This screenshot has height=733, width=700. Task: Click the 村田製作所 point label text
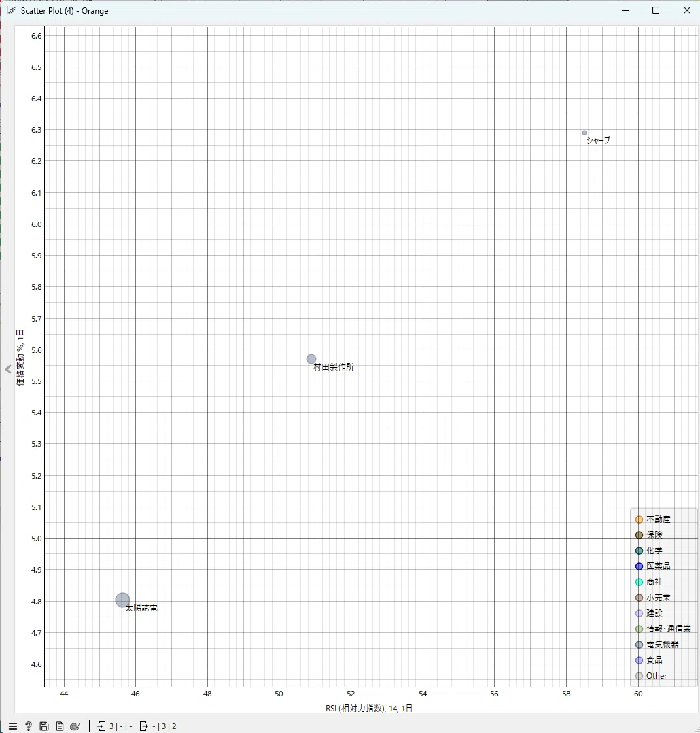[x=334, y=367]
